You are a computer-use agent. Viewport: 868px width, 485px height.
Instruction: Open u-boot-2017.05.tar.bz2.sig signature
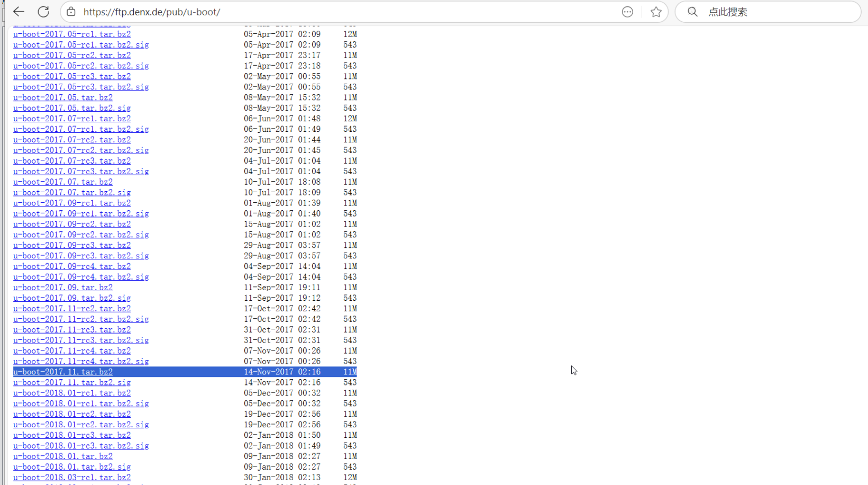pyautogui.click(x=72, y=109)
